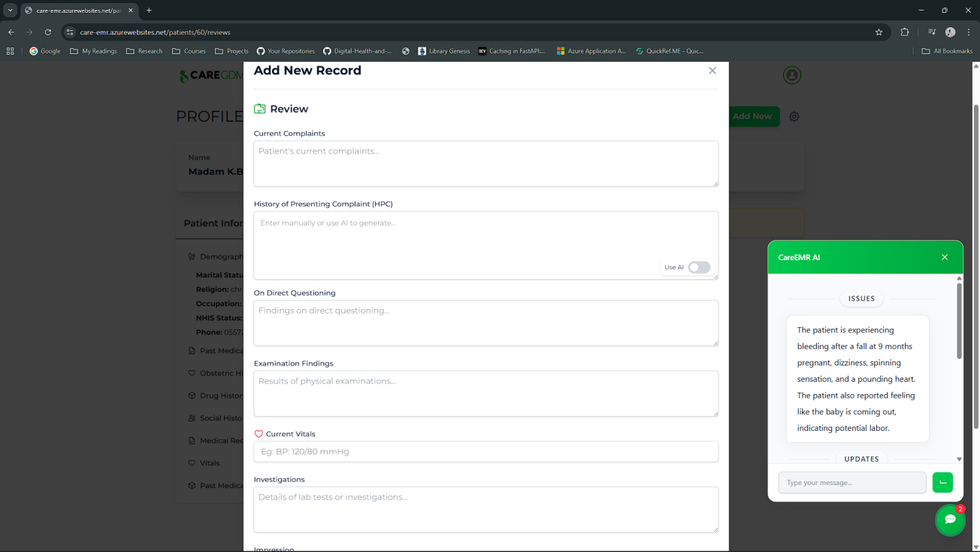This screenshot has width=980, height=552.
Task: View site information icon in address bar
Action: click(x=70, y=32)
